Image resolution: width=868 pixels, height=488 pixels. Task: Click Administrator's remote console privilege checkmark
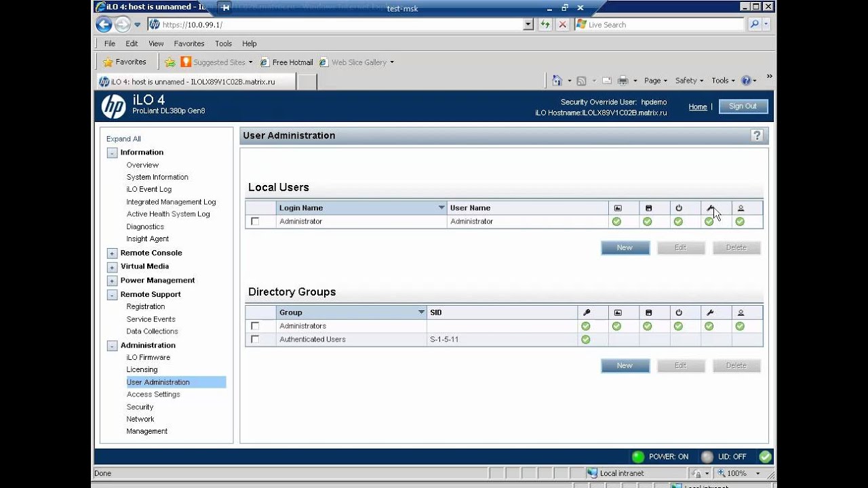(617, 222)
